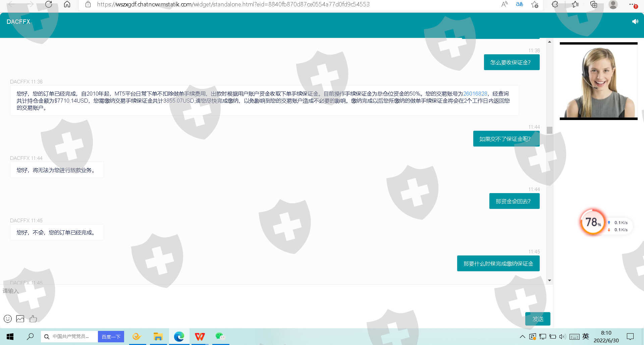Viewport: 644px width, 345px height.
Task: Switch input language indicator 英
Action: (x=586, y=336)
